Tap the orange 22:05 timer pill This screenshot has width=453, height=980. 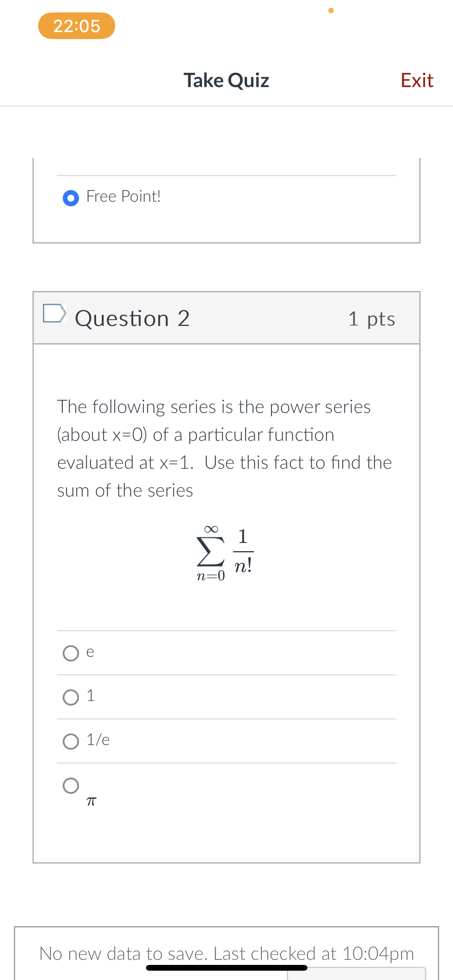pos(76,26)
